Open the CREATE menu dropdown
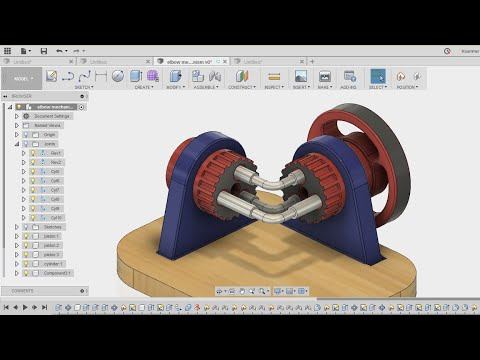Viewport: 480px width, 360px height. (144, 87)
